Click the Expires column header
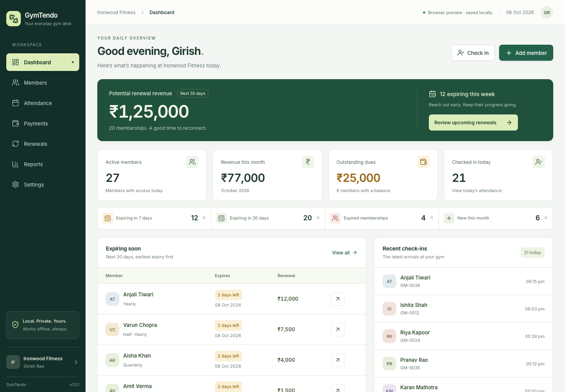The image size is (565, 392). 222,276
